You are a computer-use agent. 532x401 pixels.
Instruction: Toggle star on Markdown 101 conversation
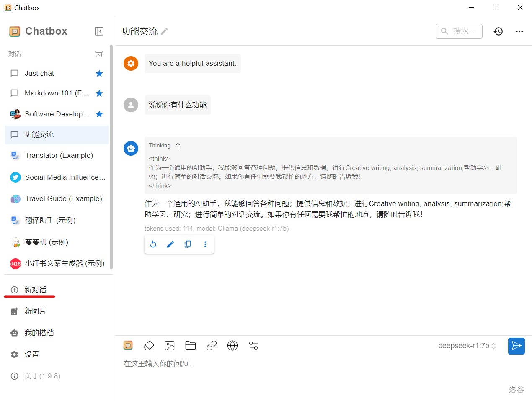pyautogui.click(x=99, y=93)
